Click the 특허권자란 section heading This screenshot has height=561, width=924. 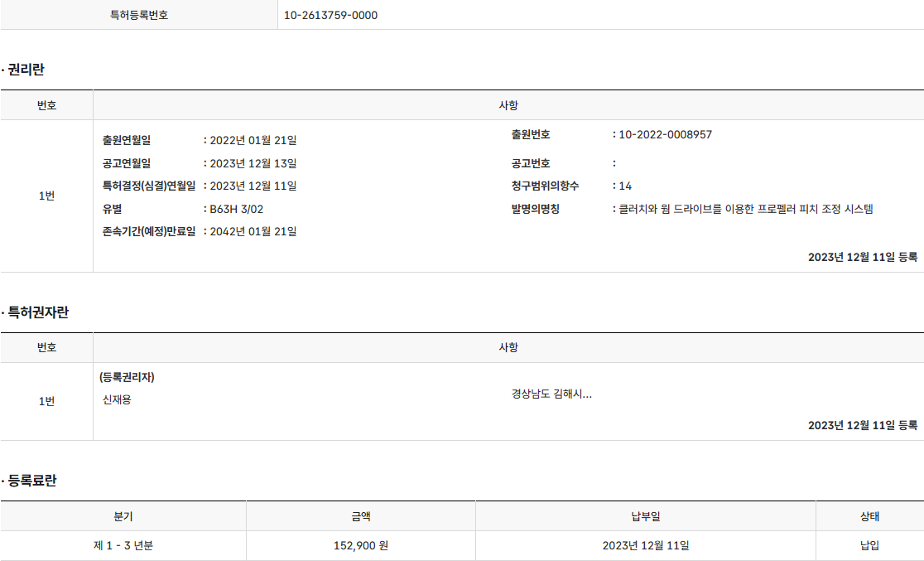pyautogui.click(x=38, y=312)
